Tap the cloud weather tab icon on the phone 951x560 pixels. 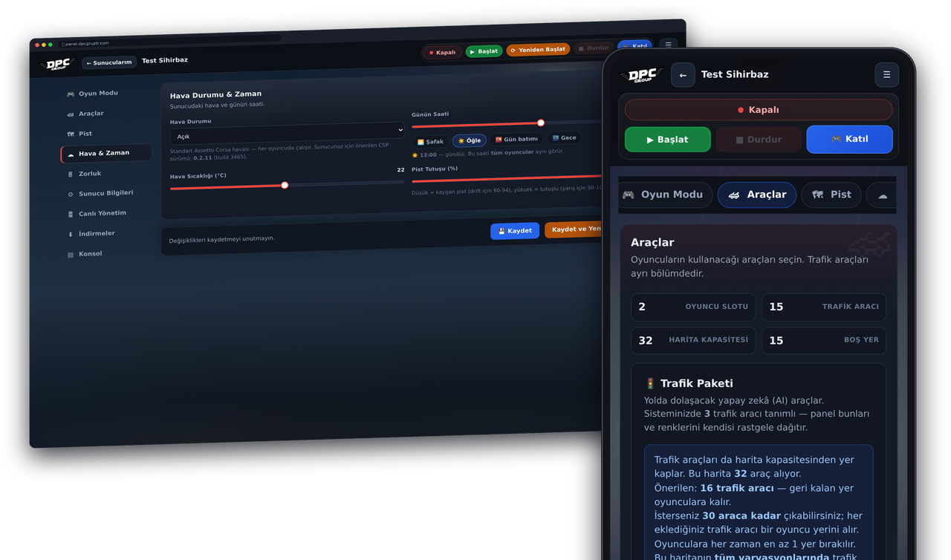tap(882, 195)
